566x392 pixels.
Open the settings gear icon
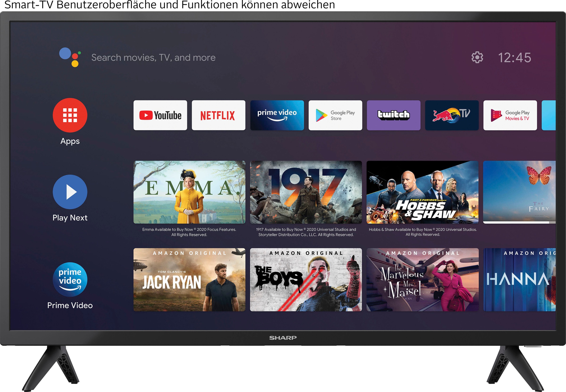coord(477,57)
